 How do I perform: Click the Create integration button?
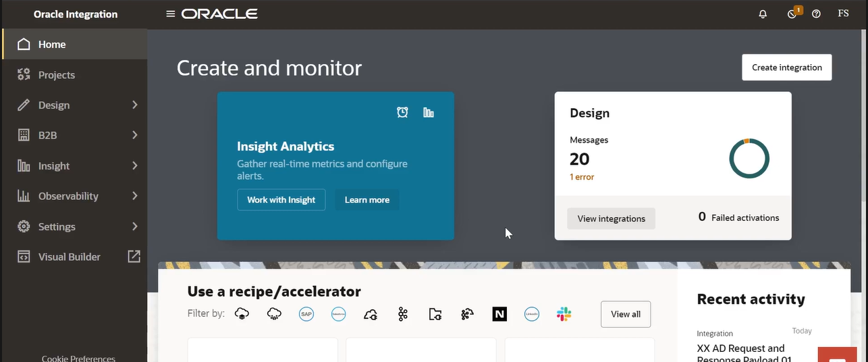[787, 68]
